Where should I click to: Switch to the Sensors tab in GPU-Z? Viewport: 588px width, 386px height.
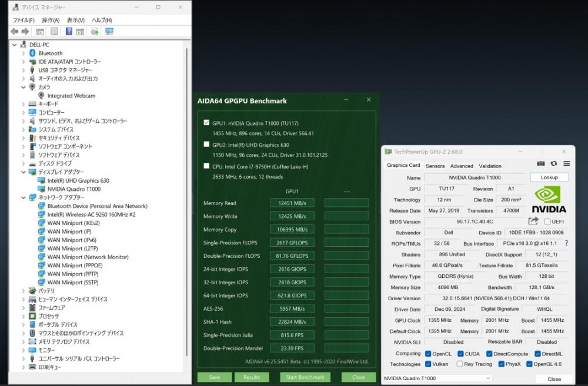(435, 166)
